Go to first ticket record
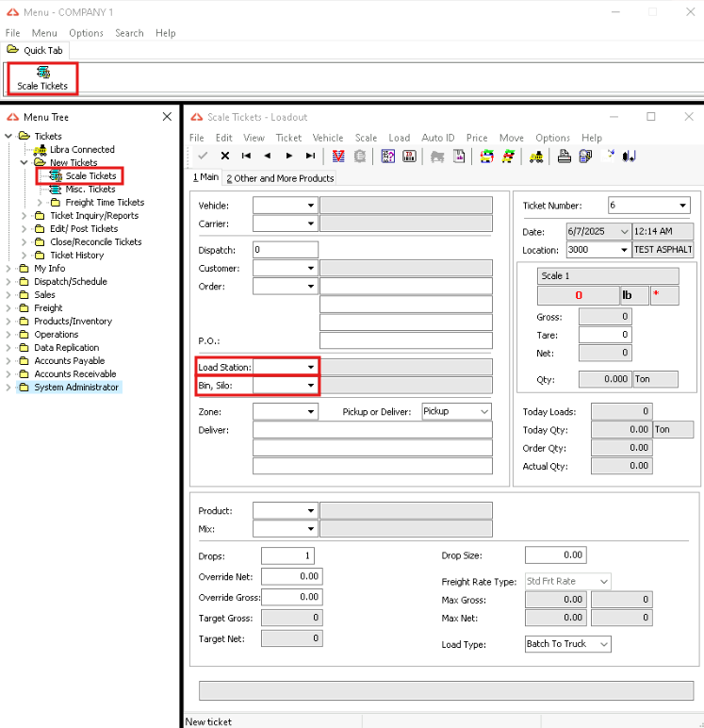The width and height of the screenshot is (704, 728). (x=246, y=156)
